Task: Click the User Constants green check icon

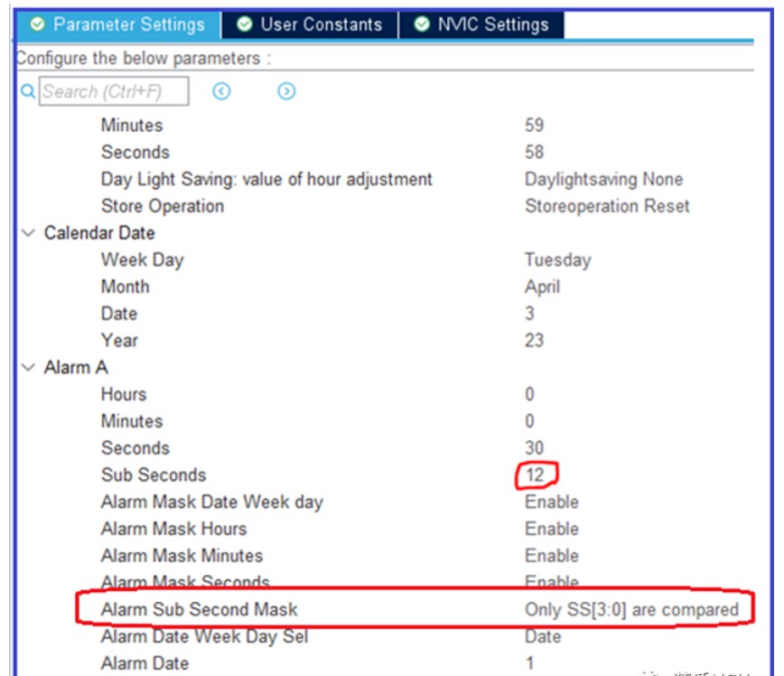Action: pyautogui.click(x=244, y=24)
